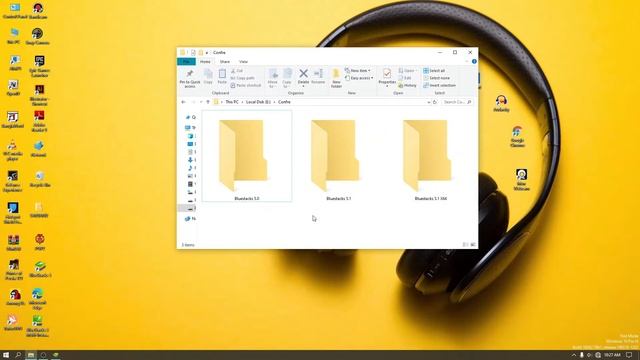This screenshot has width=640, height=360.
Task: Switch to the Home ribbon tab
Action: (205, 62)
